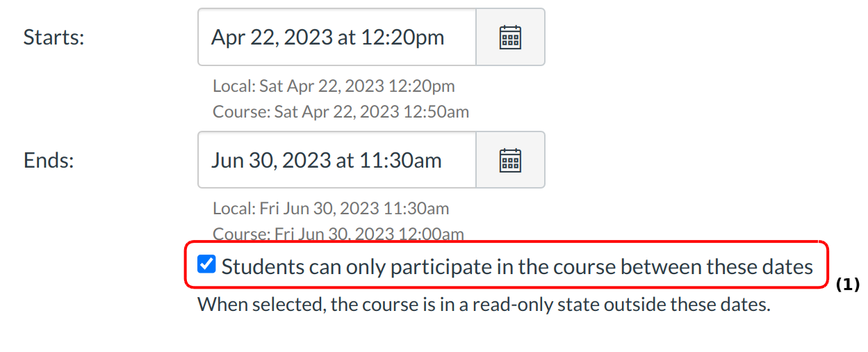Click the Starts date input field

coord(336,37)
